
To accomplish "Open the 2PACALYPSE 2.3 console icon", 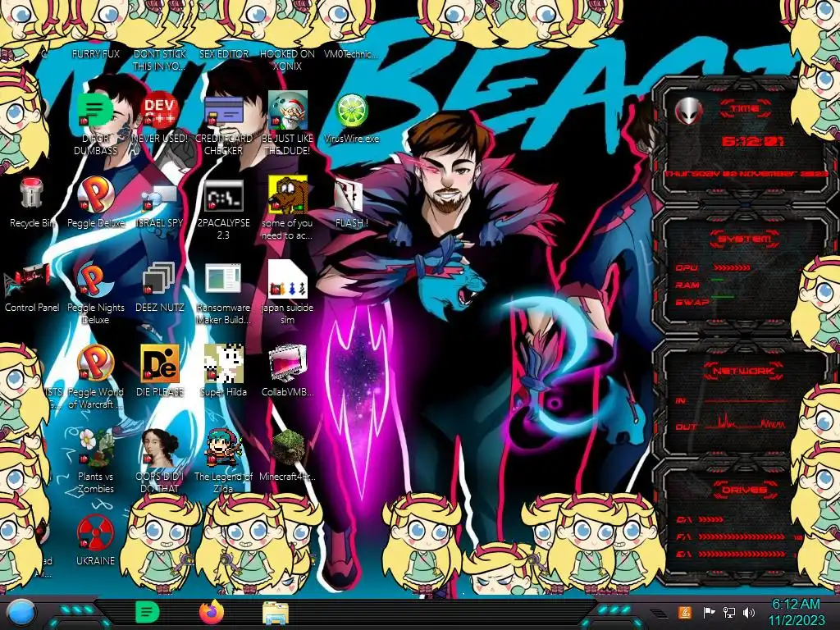I will pyautogui.click(x=223, y=195).
